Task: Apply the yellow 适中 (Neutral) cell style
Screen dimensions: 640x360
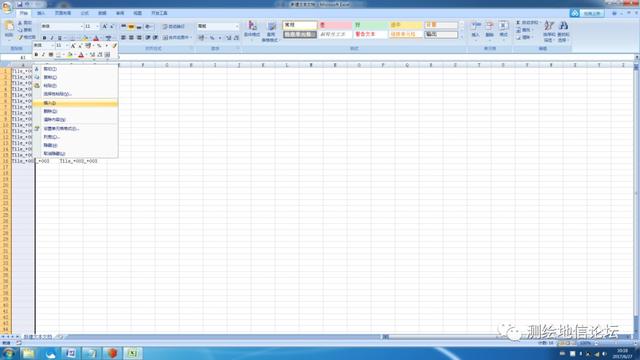Action: [x=405, y=25]
